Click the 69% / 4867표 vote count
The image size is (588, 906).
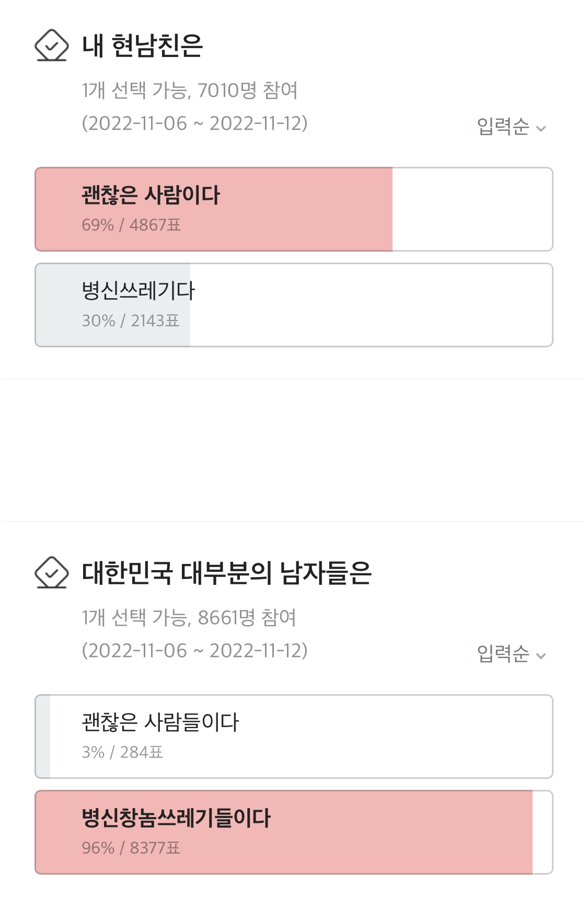[131, 225]
